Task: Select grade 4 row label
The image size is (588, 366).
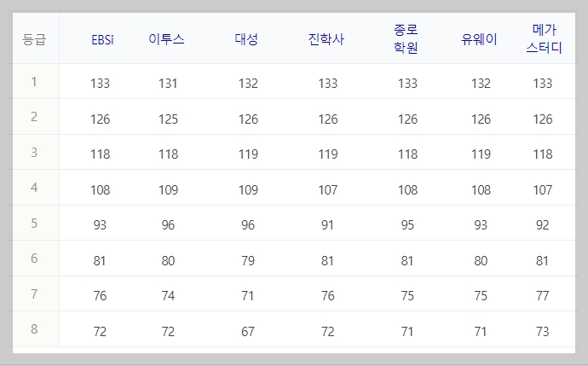Action: click(34, 188)
